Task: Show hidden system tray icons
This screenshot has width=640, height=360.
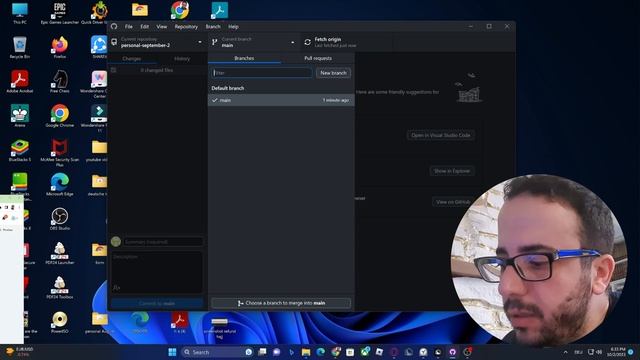Action: (565, 352)
